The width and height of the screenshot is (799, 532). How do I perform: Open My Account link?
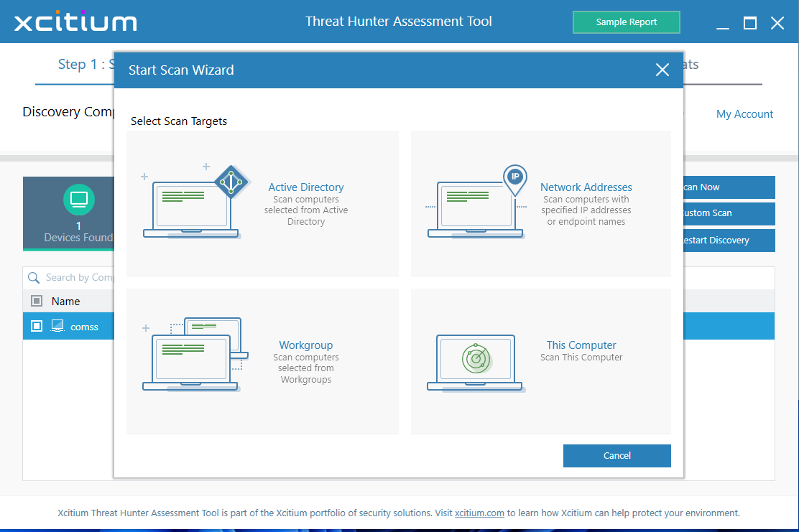[744, 113]
